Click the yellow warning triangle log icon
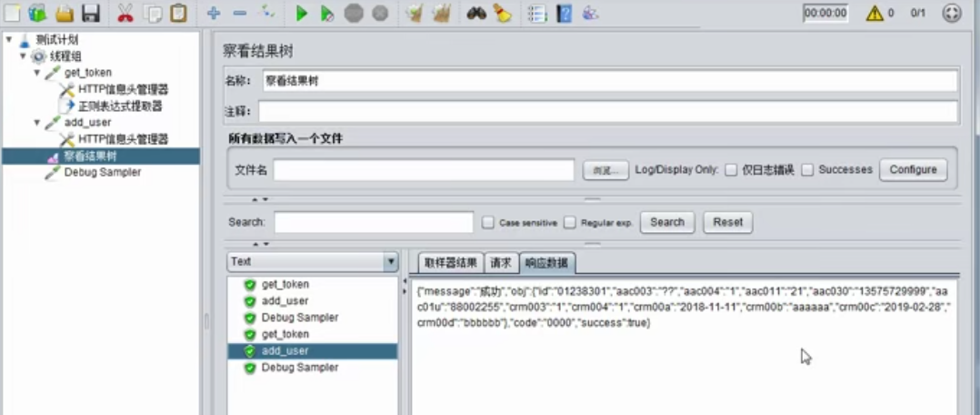980x415 pixels. (x=875, y=13)
